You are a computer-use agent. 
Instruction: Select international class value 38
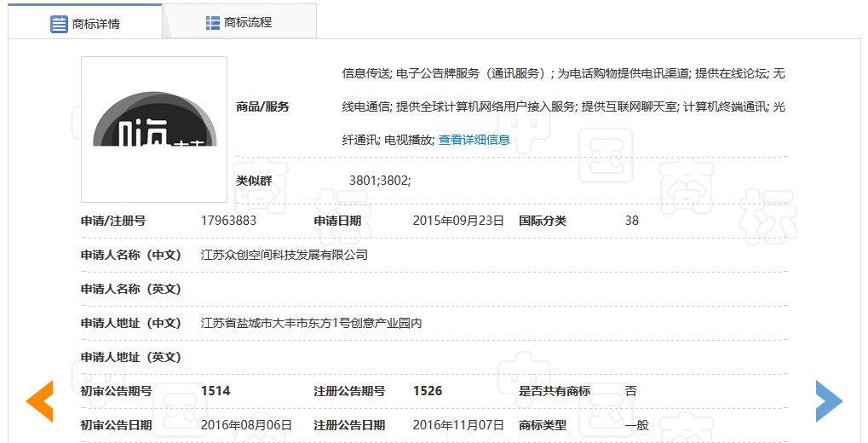point(632,221)
